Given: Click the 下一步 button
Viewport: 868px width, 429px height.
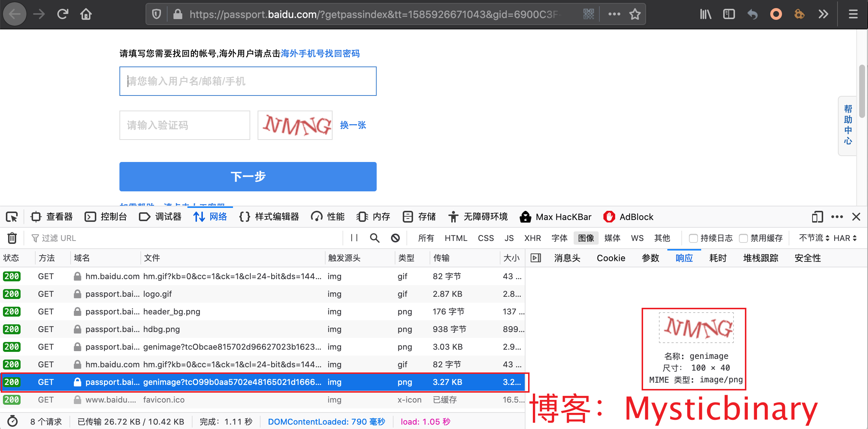Looking at the screenshot, I should click(x=248, y=177).
